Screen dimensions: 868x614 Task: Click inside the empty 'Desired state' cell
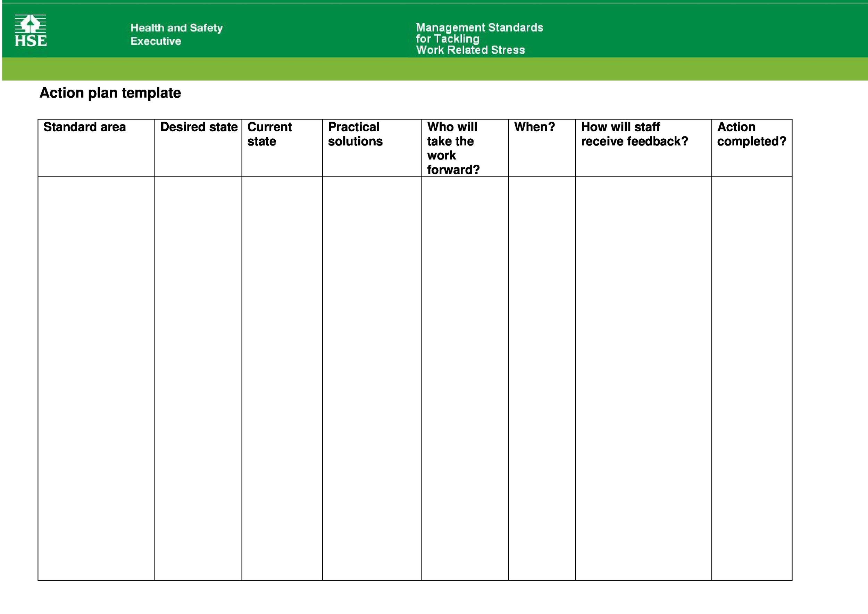click(x=198, y=378)
